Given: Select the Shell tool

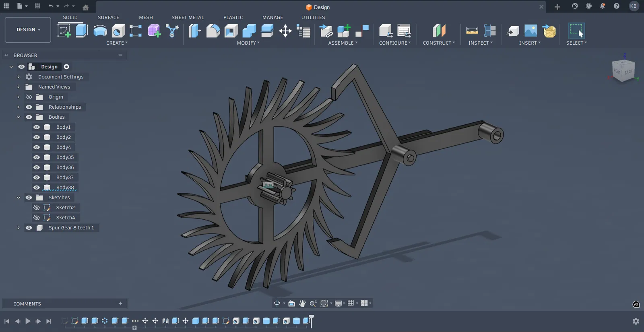Looking at the screenshot, I should [231, 31].
